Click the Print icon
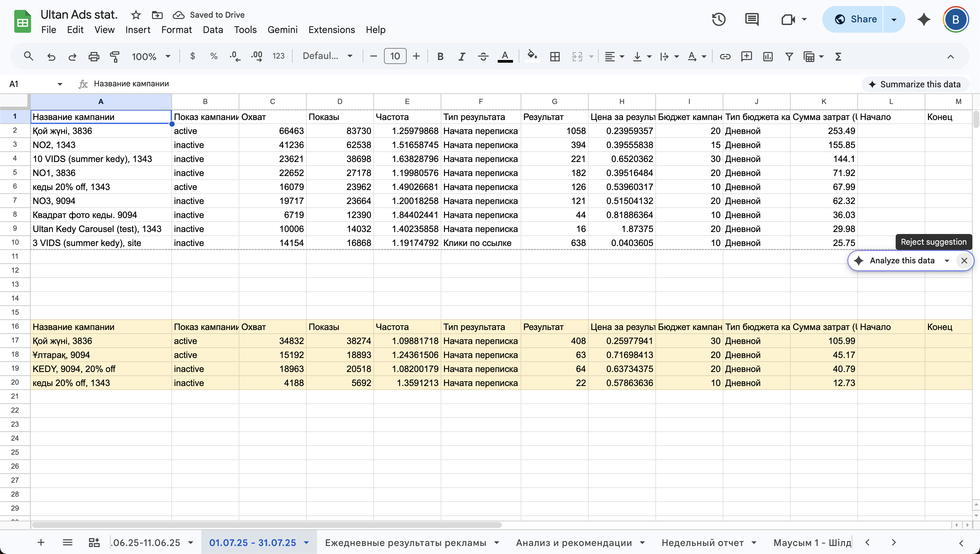 pos(94,56)
